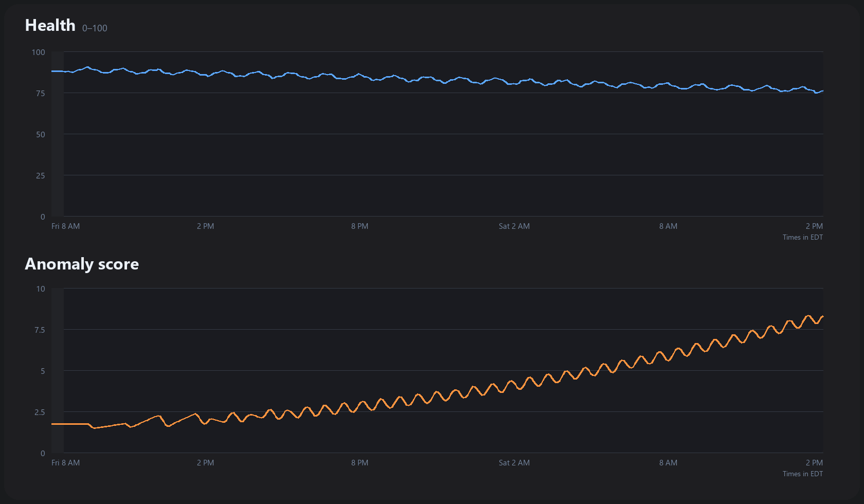Click the Sat 2 AM label under Anomaly chart
Screen dimensions: 864x504
tap(514, 463)
